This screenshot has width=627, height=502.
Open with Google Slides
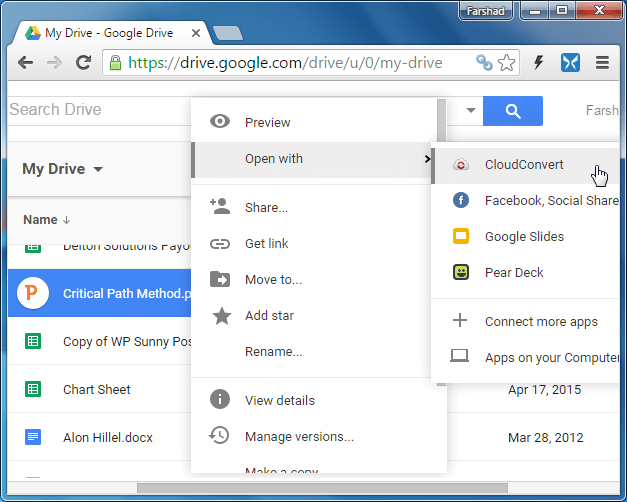(525, 237)
